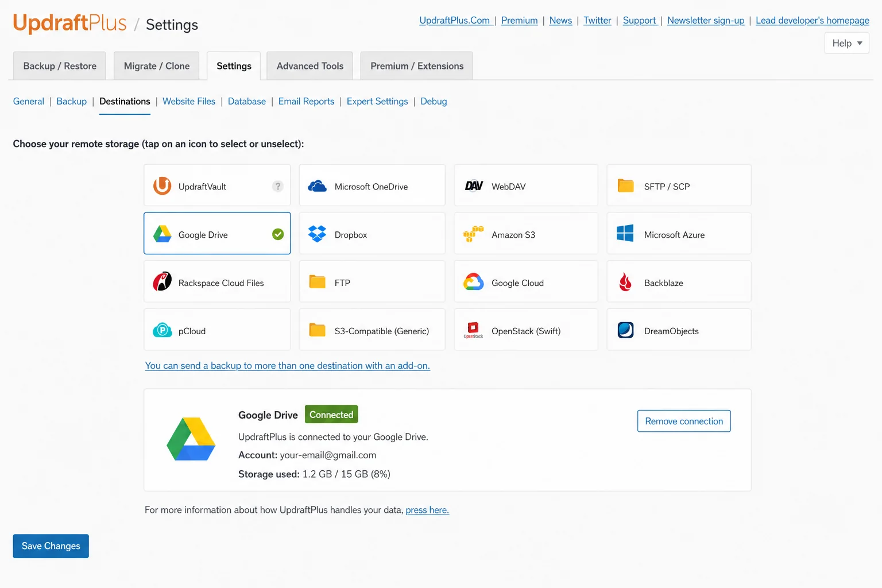882x588 pixels.
Task: Choose the Amazon S3 cubes icon
Action: click(x=474, y=234)
